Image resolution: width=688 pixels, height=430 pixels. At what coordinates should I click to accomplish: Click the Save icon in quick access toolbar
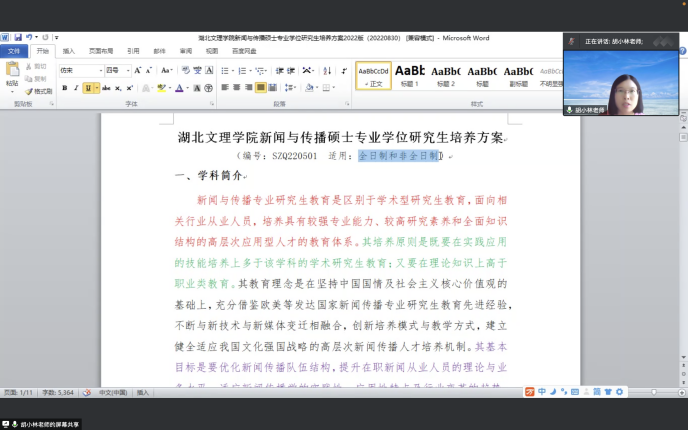pyautogui.click(x=17, y=38)
